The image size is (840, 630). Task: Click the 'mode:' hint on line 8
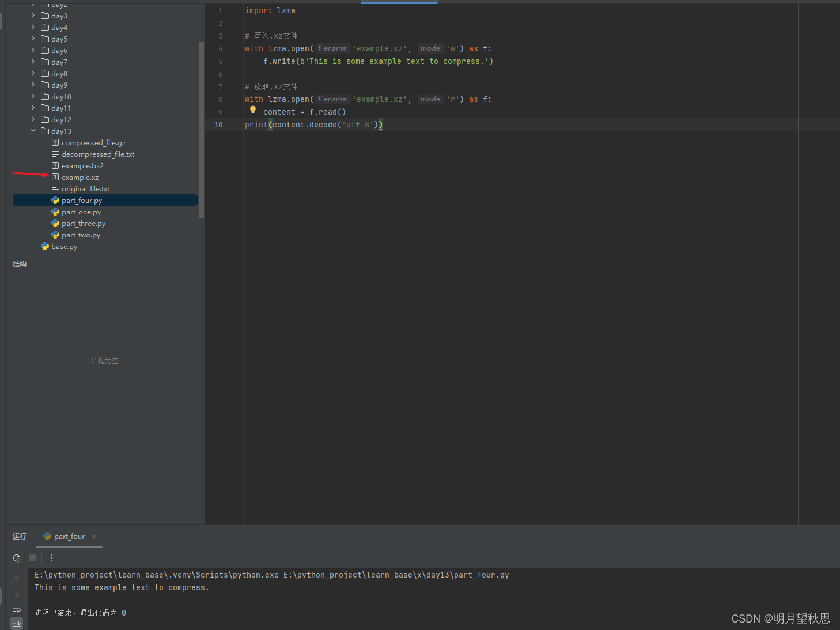431,99
